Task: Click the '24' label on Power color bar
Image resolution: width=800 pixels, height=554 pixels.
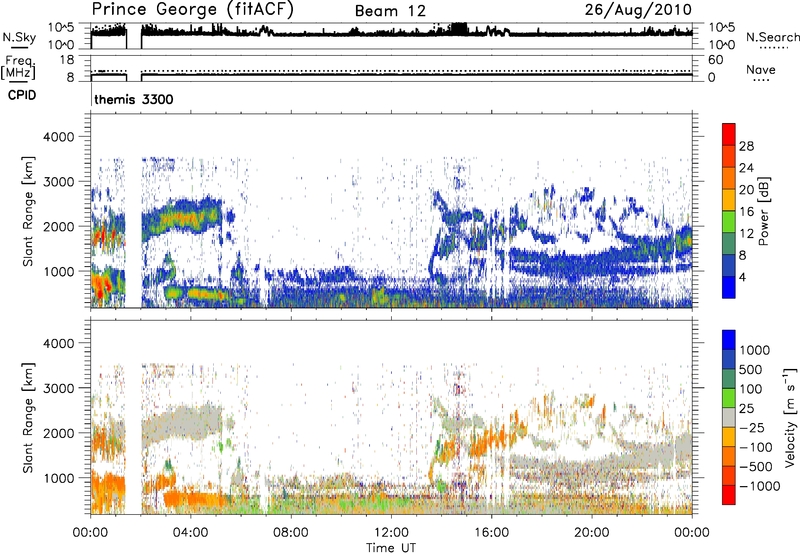Action: coord(746,168)
